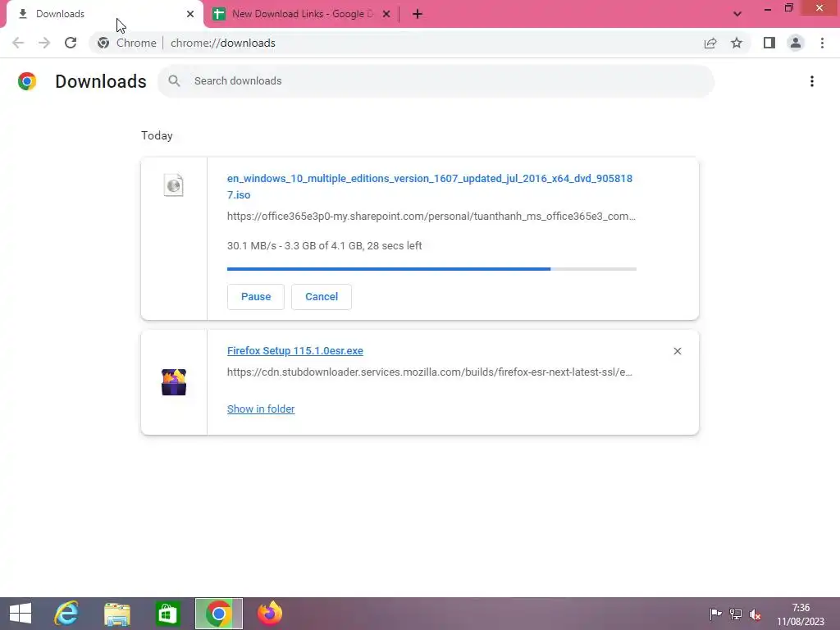The image size is (840, 630).
Task: Close the Downloads tab
Action: coord(190,14)
